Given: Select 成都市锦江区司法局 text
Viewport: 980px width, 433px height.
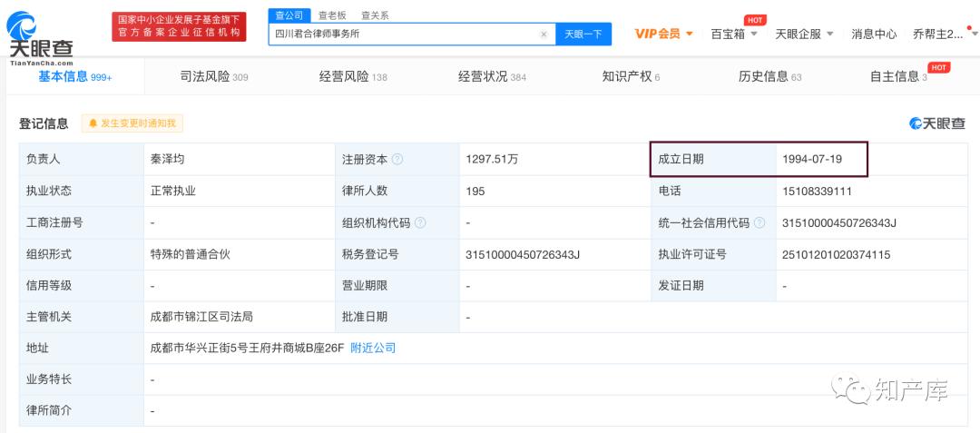Looking at the screenshot, I should click(x=201, y=317).
